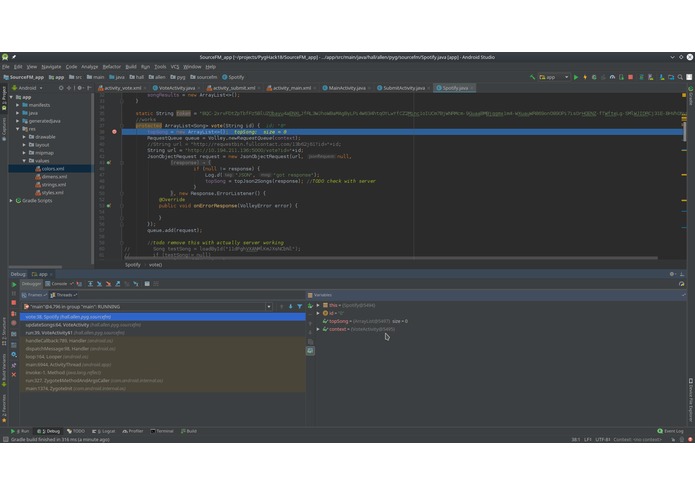Click the scroll from source target icon
The image size is (695, 494).
[x=61, y=88]
